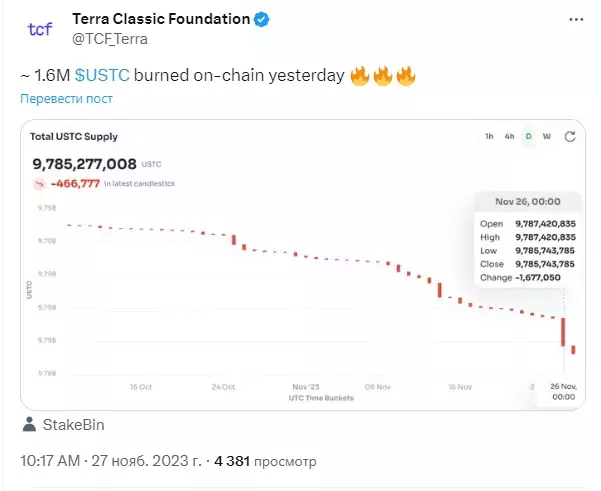Click the tcf profile avatar
This screenshot has width=601, height=491.
40,29
